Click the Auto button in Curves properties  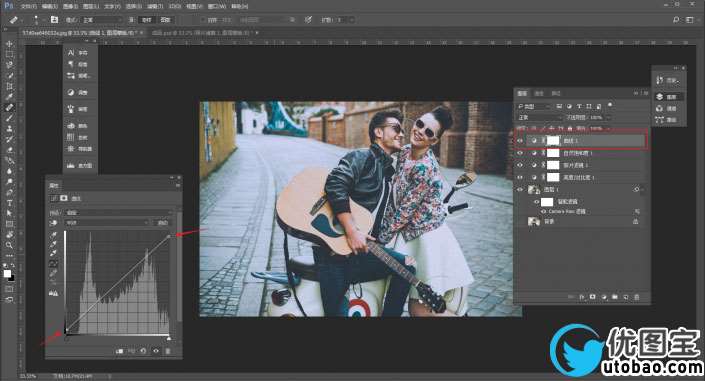[x=162, y=223]
